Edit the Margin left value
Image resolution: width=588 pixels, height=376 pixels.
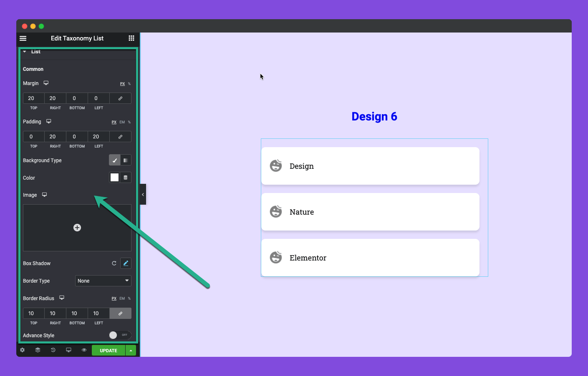click(x=99, y=98)
